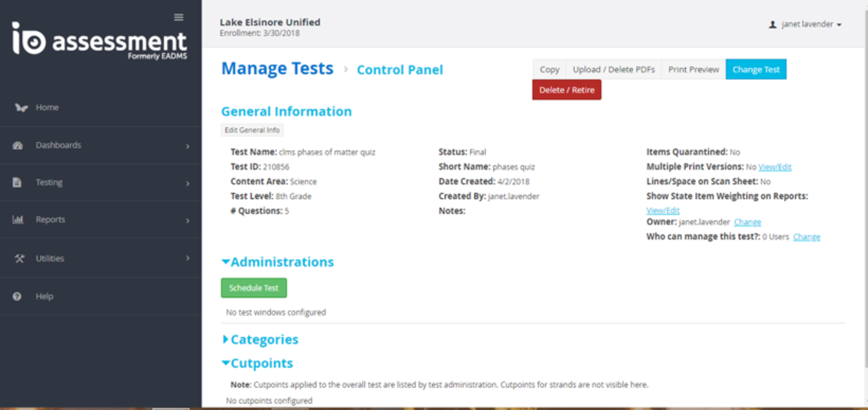
Task: Click the Home bird icon
Action: point(21,108)
